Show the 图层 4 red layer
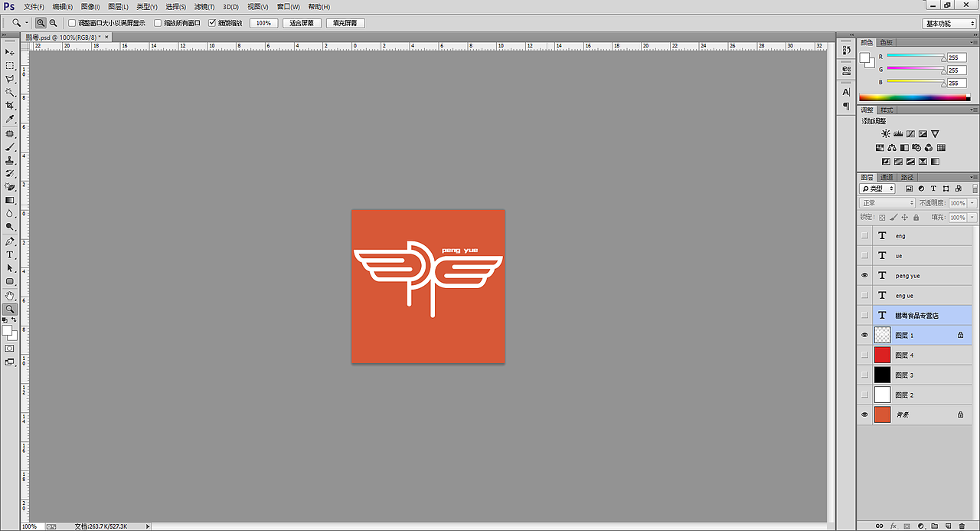Viewport: 980px width, 531px height. [x=865, y=356]
